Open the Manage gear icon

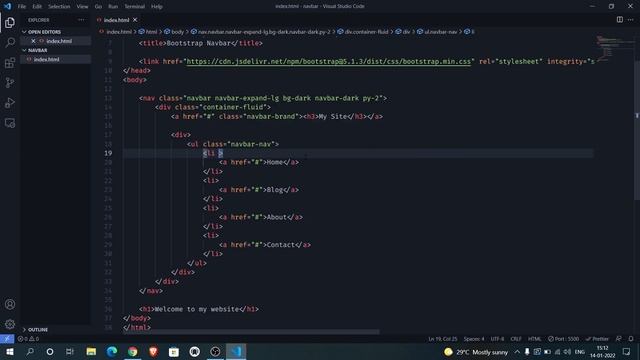(10, 324)
